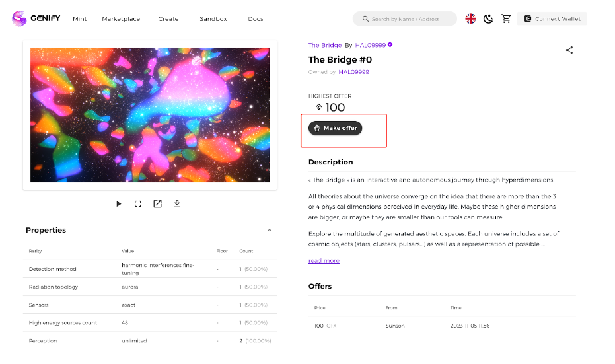Open the Sandbox menu item
Viewport: 615px width, 364px height.
tap(213, 18)
